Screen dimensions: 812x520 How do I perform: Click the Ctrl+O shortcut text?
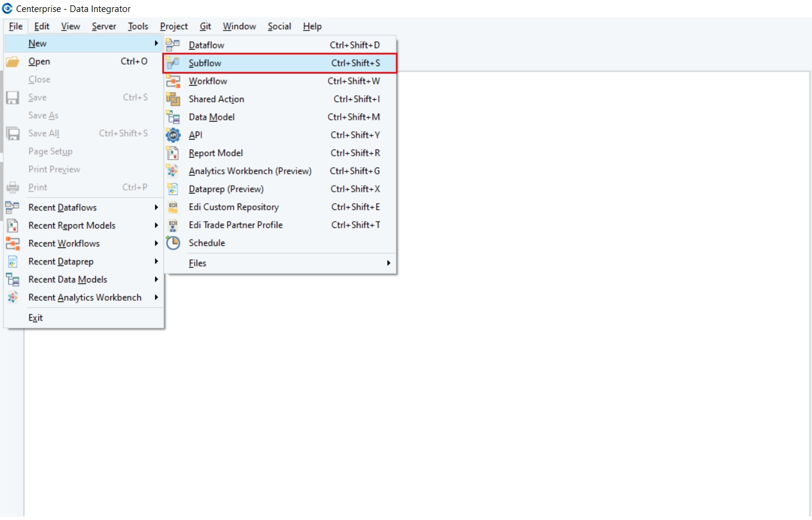(134, 61)
